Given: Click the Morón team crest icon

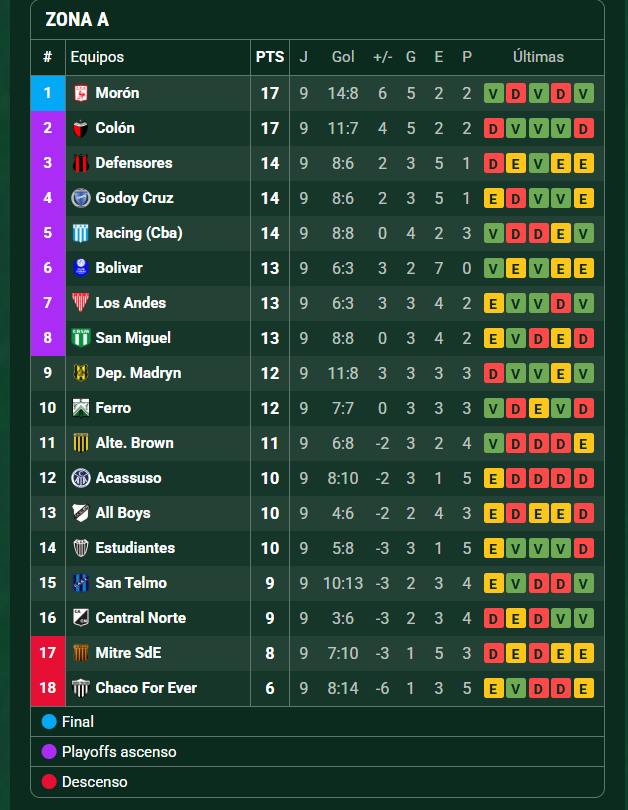Looking at the screenshot, I should click(81, 93).
